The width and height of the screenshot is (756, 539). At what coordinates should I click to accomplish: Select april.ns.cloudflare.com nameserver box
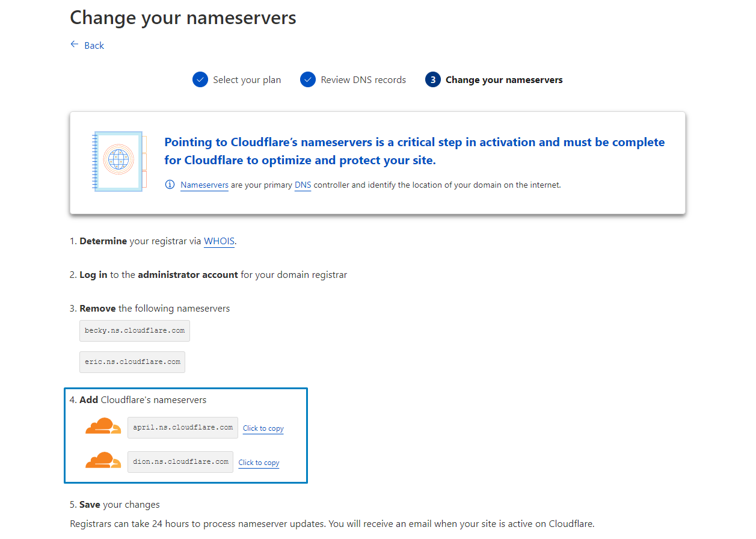pyautogui.click(x=183, y=428)
